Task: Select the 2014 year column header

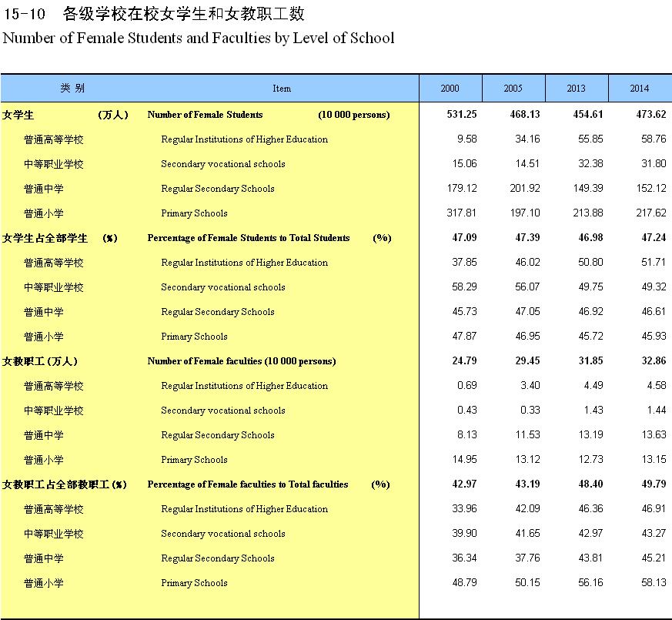Action: (x=639, y=89)
